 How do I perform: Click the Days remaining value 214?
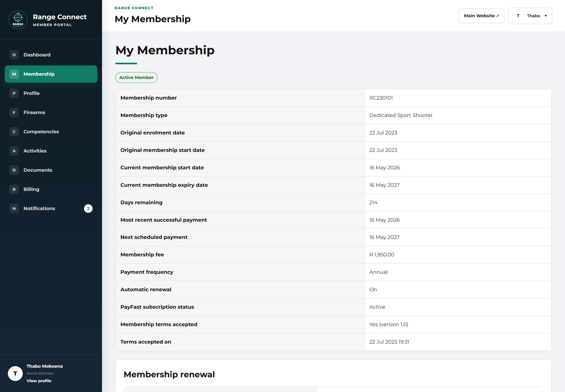(x=373, y=202)
